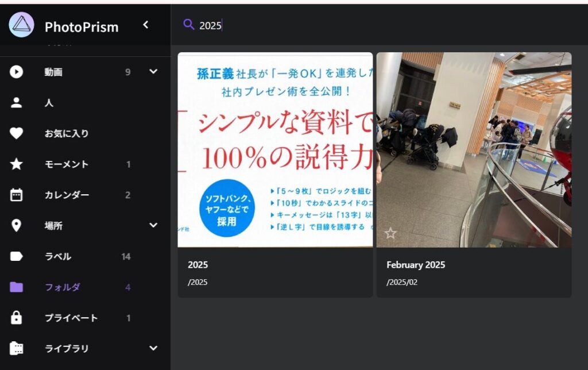The height and width of the screenshot is (370, 588).
Task: Click the /2025 folder path
Action: (198, 282)
